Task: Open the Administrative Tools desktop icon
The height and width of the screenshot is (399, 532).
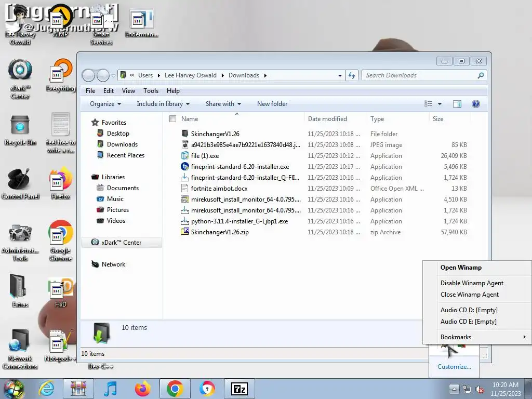Action: pyautogui.click(x=20, y=242)
